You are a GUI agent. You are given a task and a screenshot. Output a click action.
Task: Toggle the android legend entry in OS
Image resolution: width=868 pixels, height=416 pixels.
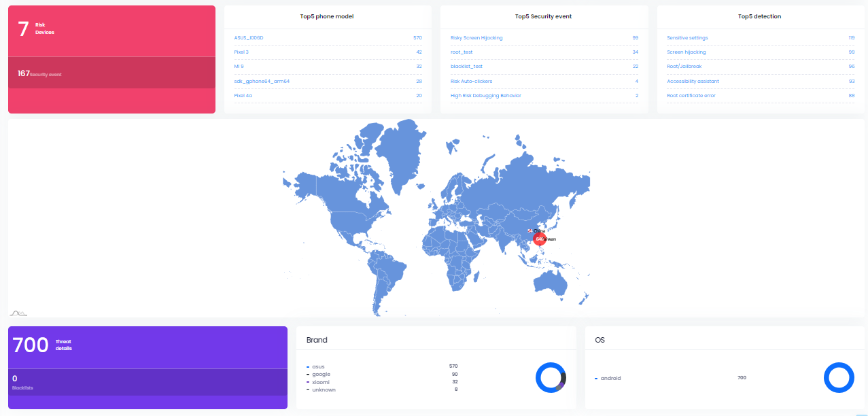pyautogui.click(x=608, y=378)
